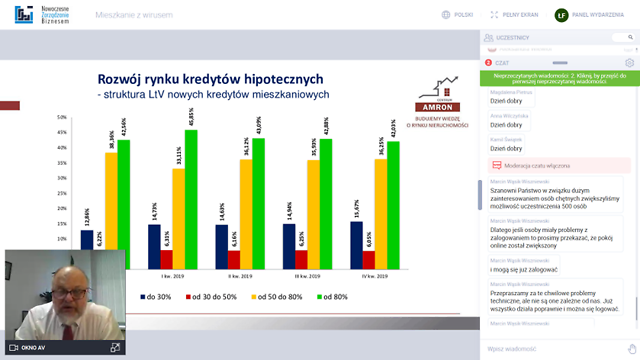Open PANEL WYDARZENIA menu item

pyautogui.click(x=598, y=15)
